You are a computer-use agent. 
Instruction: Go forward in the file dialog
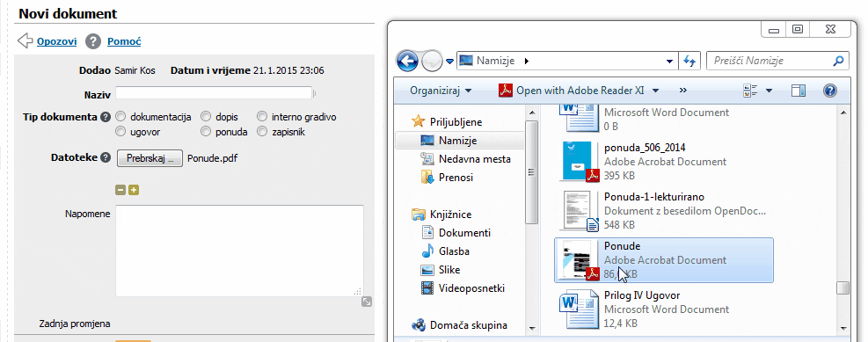click(x=432, y=61)
